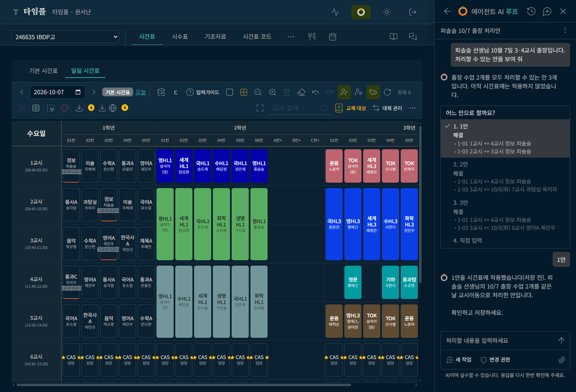576x392 pixels.
Task: Open table view icon in second toolbar
Action: 36,108
